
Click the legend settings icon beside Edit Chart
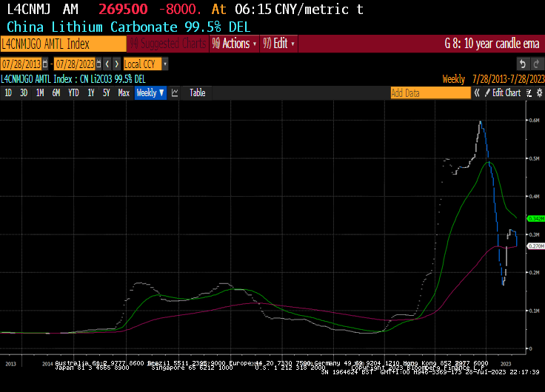(x=528, y=92)
